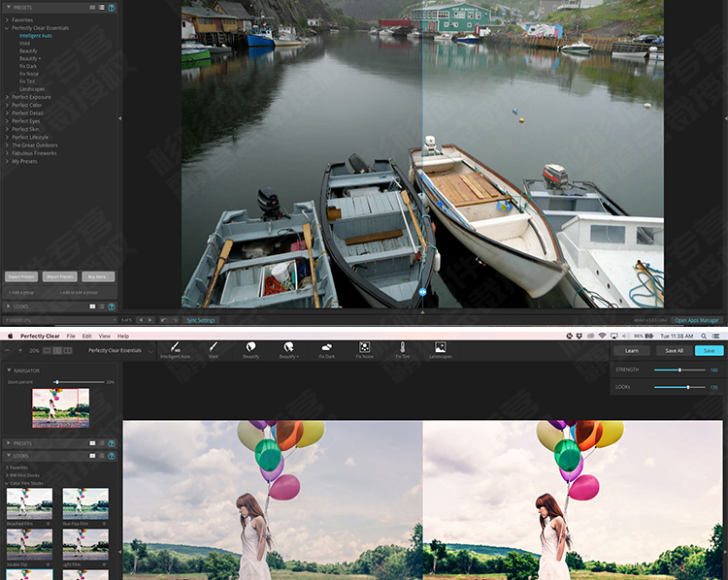
Task: Open help for lower Presets panel
Action: point(112,443)
